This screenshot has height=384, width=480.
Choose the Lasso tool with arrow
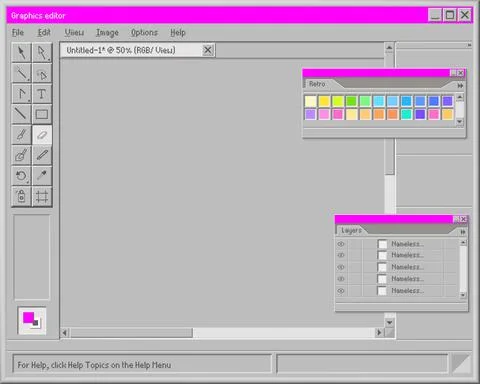(42, 73)
